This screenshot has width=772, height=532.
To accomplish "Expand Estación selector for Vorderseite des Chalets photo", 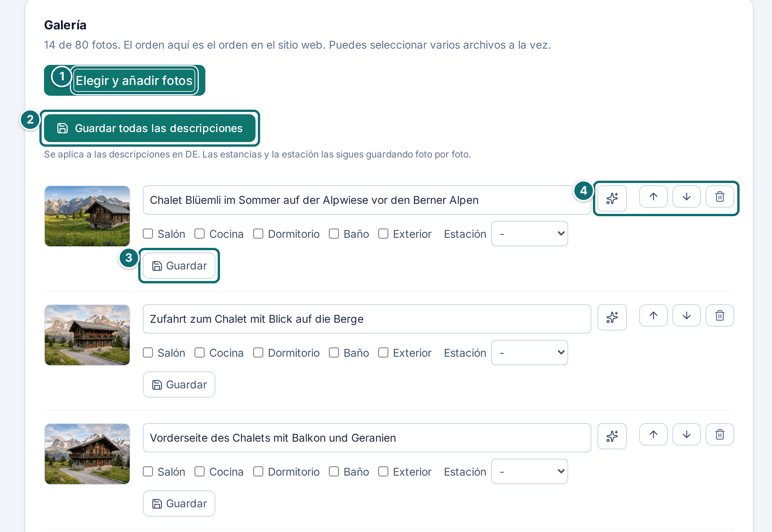I will [x=529, y=471].
